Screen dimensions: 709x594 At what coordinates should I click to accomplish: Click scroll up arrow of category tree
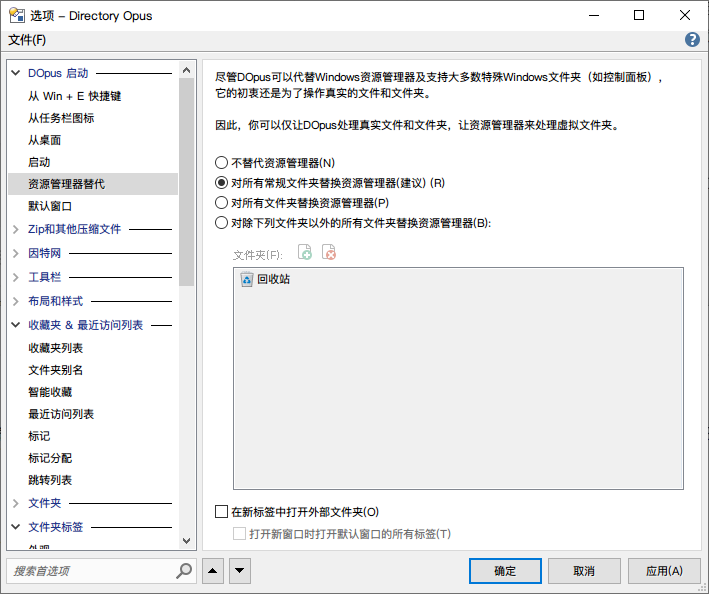[186, 70]
